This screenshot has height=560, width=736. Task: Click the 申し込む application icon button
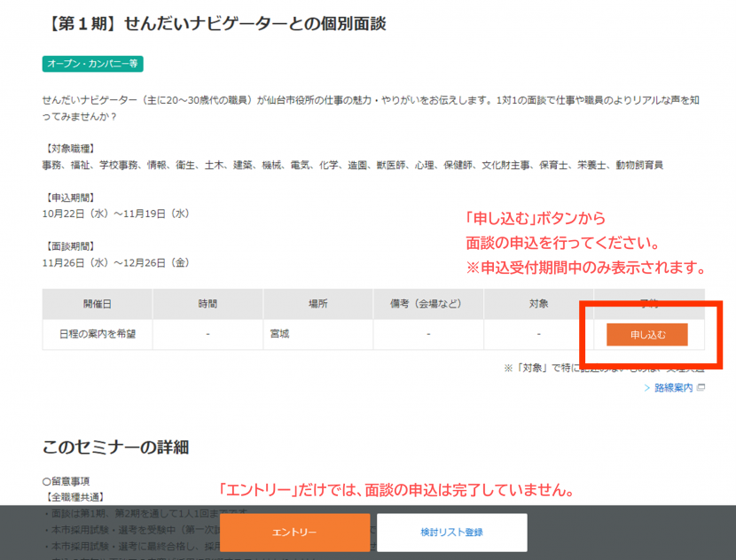646,335
